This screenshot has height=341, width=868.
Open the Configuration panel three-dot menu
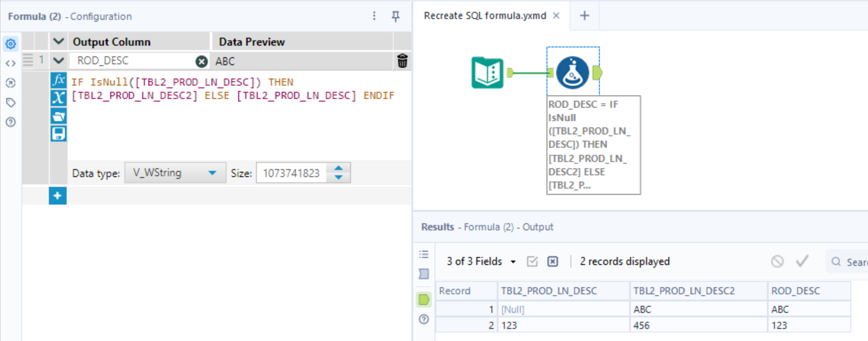(374, 16)
